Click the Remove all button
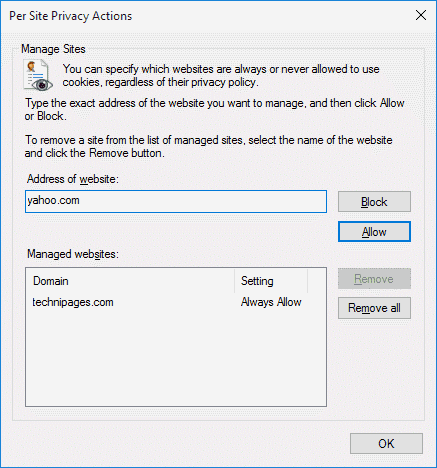Viewport: 437px width, 468px height. (374, 308)
